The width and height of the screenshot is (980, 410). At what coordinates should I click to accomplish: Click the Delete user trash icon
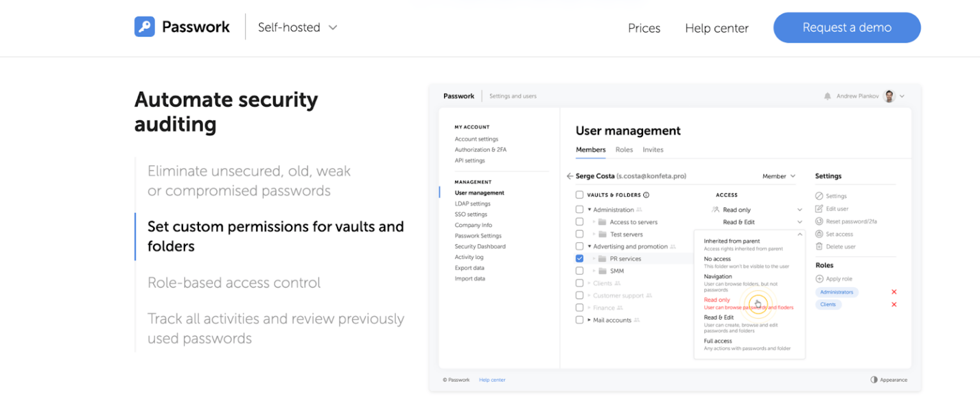coord(819,246)
